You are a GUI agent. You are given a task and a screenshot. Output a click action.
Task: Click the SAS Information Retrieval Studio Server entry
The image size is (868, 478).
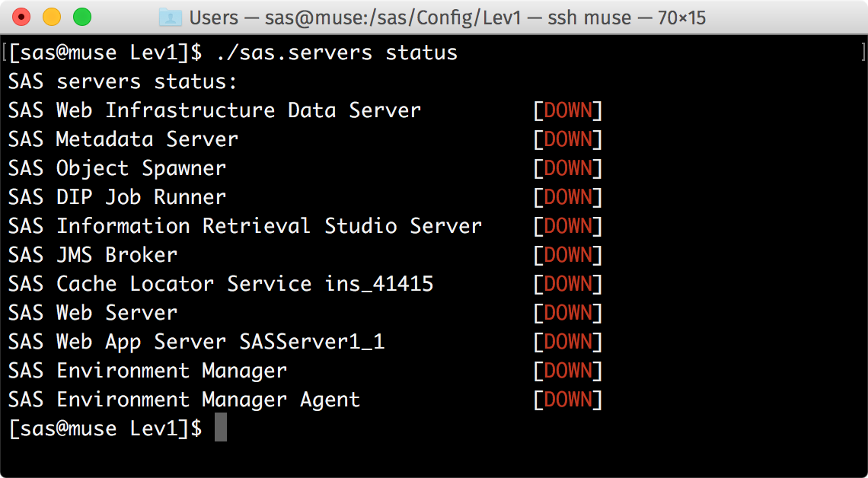244,225
